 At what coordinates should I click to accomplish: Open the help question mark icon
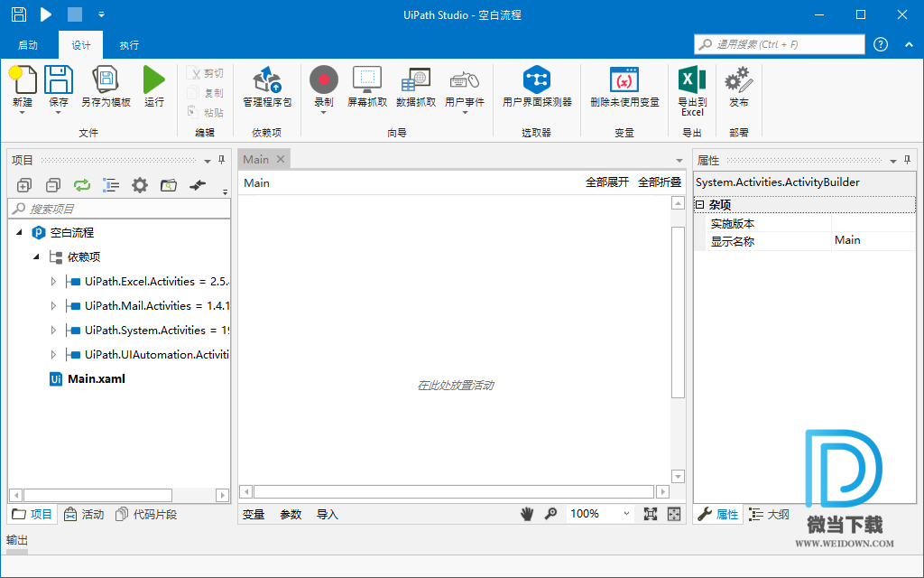(x=881, y=44)
